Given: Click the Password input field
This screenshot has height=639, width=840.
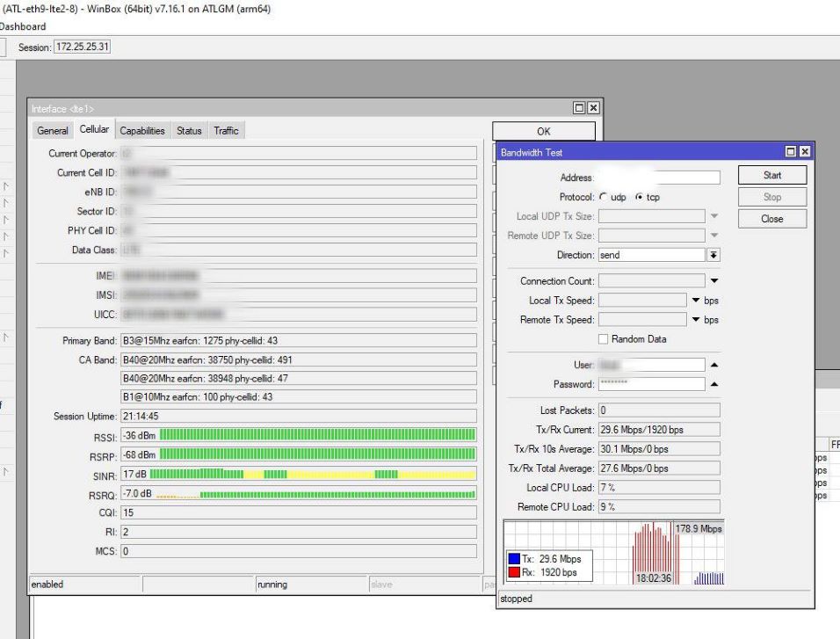Looking at the screenshot, I should (x=651, y=384).
